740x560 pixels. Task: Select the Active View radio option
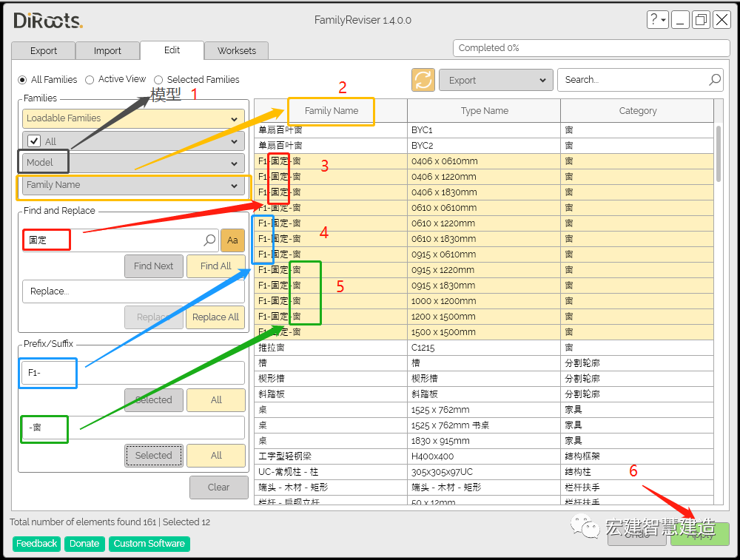tap(90, 80)
